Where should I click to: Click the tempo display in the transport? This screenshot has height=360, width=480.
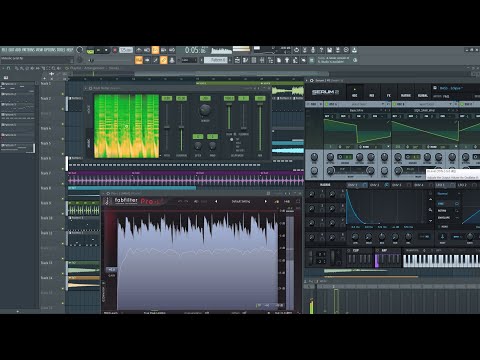click(126, 50)
